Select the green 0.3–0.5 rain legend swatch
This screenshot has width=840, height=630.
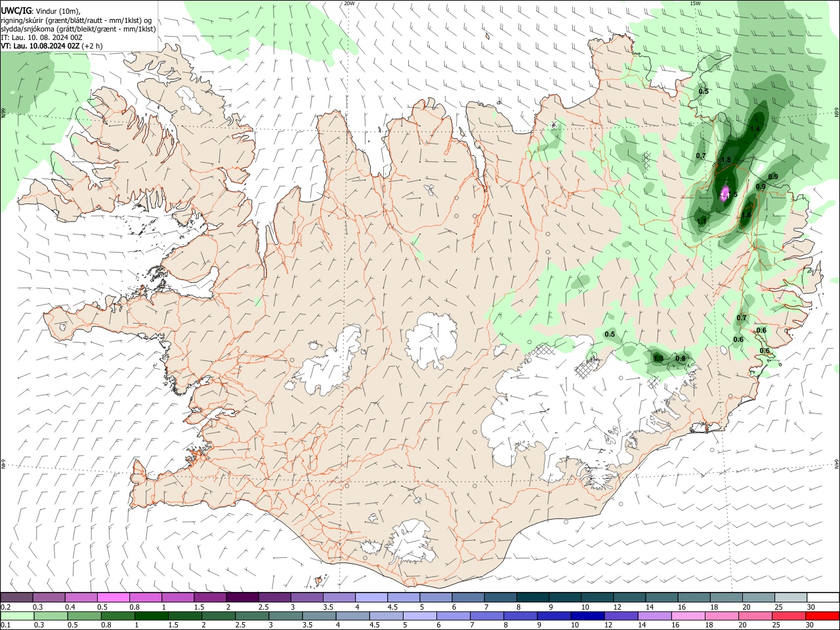coord(51,616)
